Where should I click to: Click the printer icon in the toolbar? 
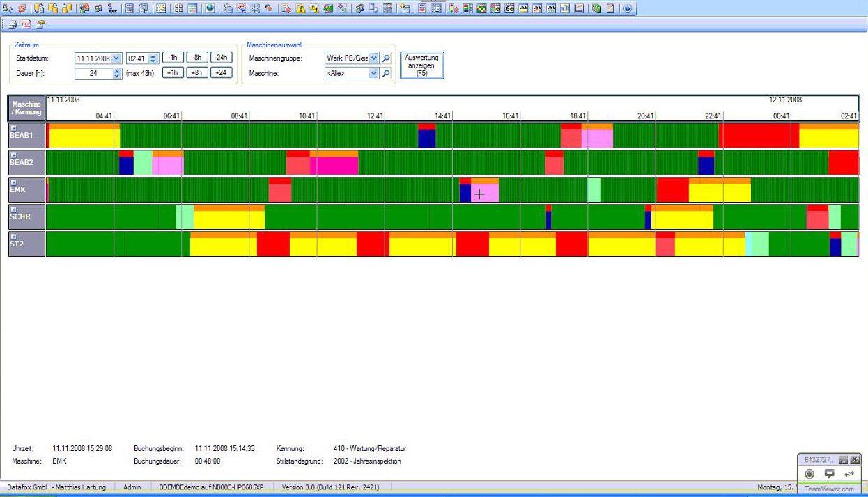coord(12,24)
